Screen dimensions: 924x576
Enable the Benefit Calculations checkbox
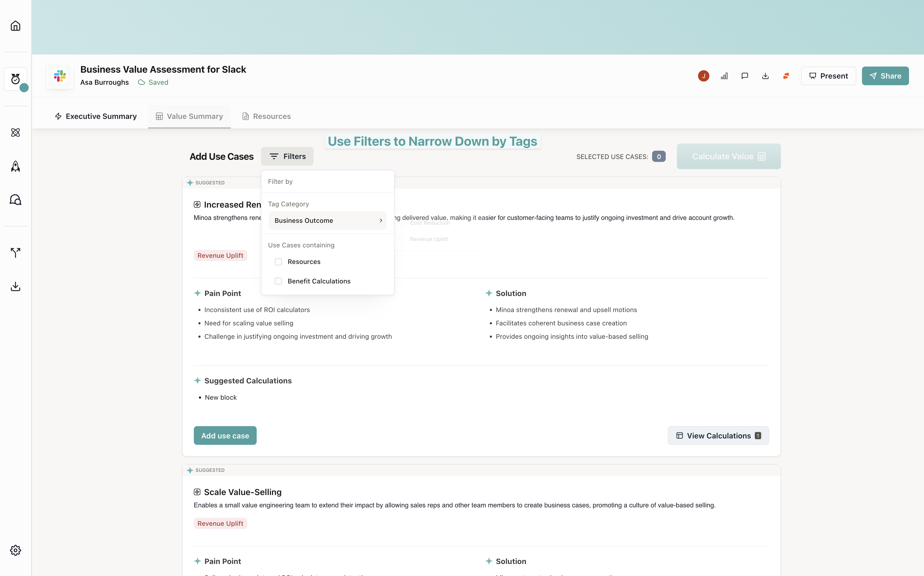278,281
